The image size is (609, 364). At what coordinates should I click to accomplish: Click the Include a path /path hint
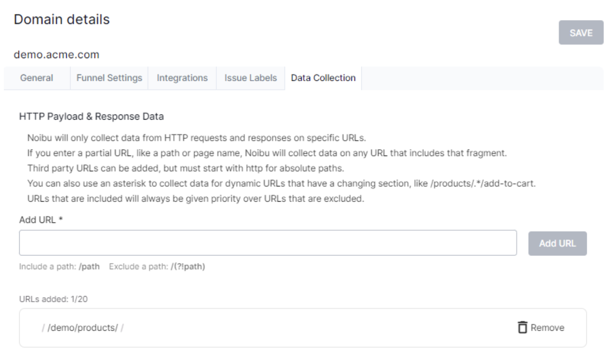click(59, 267)
